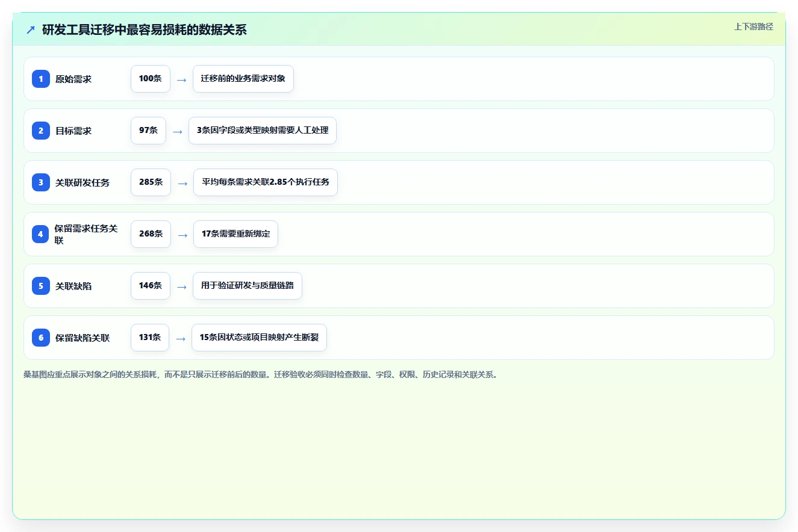This screenshot has height=532, width=798.
Task: Click the note 用于验证研发与质量链路
Action: 248,286
